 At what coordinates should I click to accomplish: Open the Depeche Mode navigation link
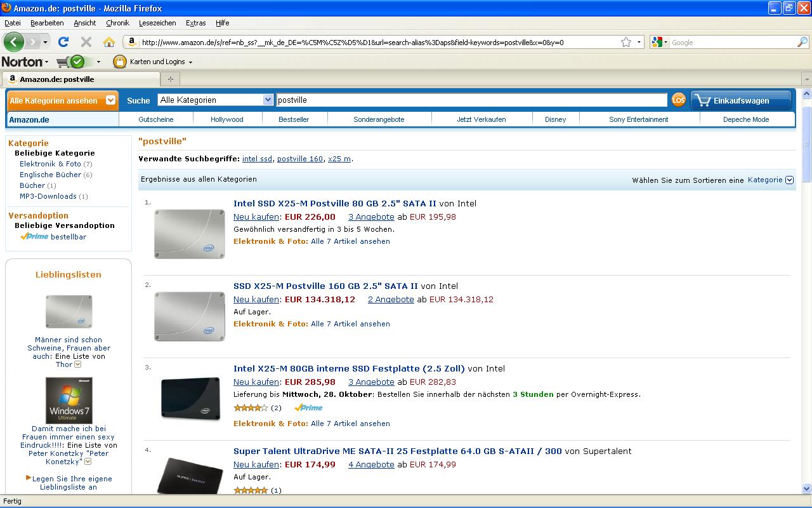point(746,119)
